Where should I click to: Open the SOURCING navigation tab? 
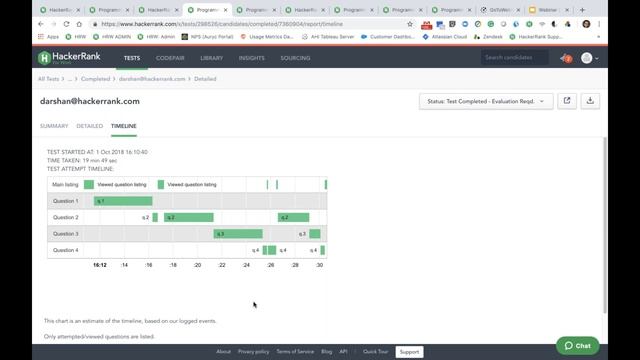click(x=295, y=58)
